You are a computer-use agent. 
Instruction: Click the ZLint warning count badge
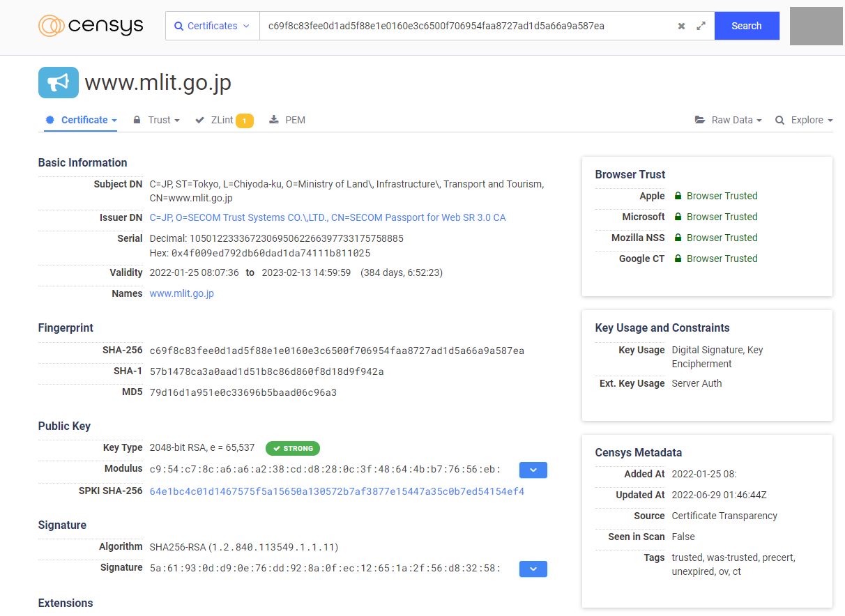tap(245, 121)
